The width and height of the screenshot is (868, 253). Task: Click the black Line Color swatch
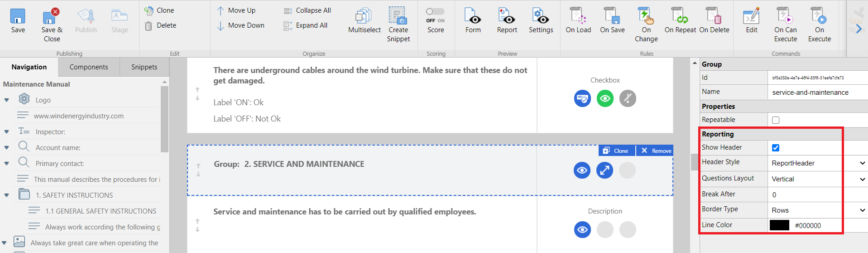[779, 225]
